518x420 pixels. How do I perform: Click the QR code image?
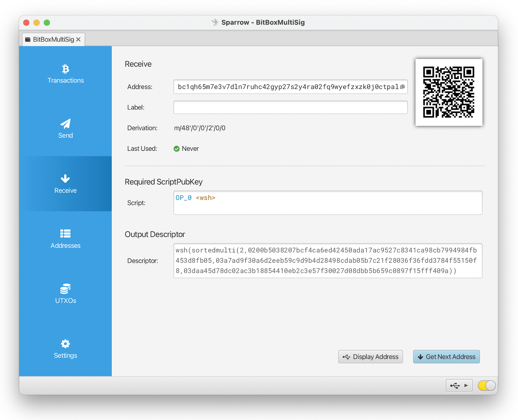449,92
